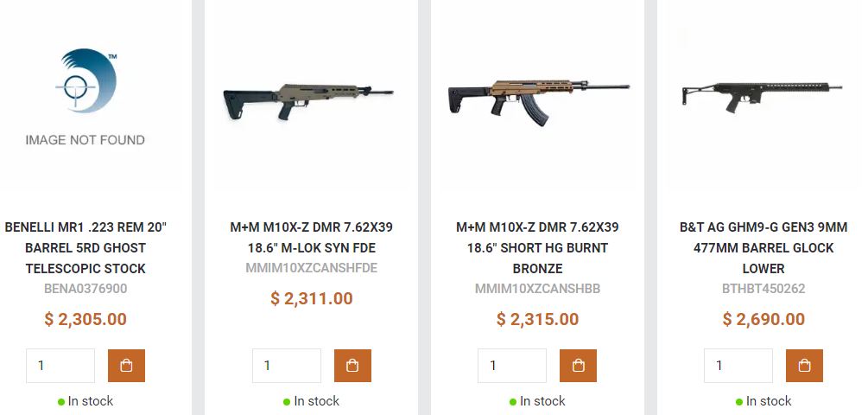Screen dimensions: 868x415
Task: Click SKU BENA0376900
Action: pyautogui.click(x=86, y=289)
